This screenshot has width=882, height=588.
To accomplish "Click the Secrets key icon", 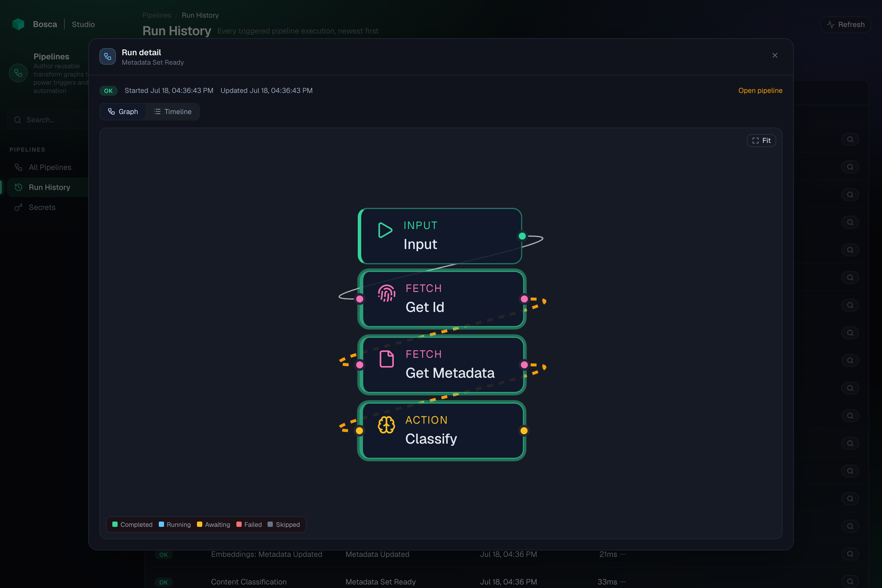I will point(18,207).
